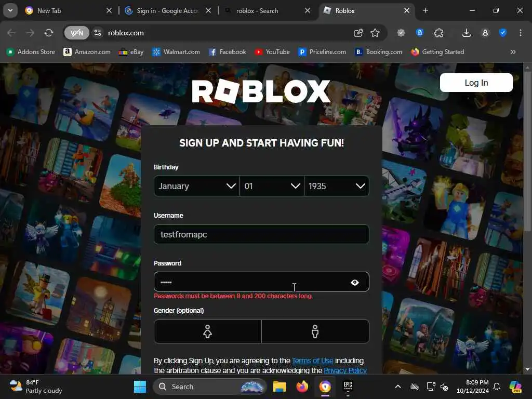Open the weather widget showing 84°F
Viewport: 532px width, 399px height.
pyautogui.click(x=36, y=387)
